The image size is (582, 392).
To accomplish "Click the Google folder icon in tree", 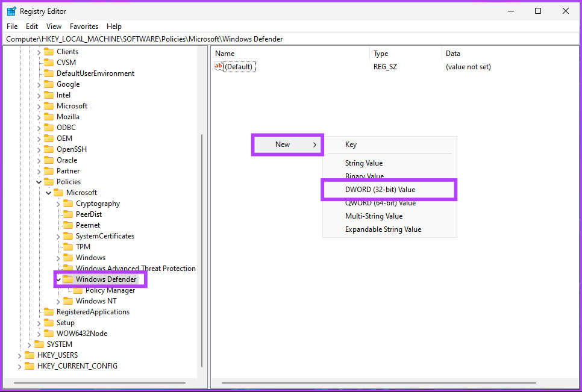I will [x=49, y=84].
